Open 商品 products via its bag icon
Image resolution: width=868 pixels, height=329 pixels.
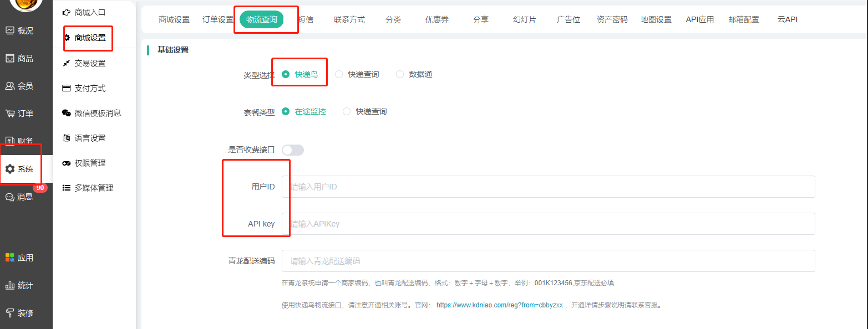10,58
